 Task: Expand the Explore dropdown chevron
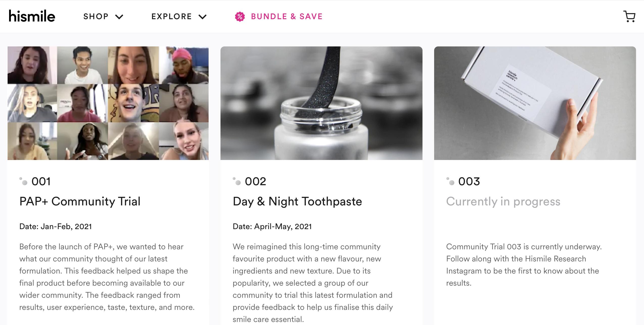[203, 17]
